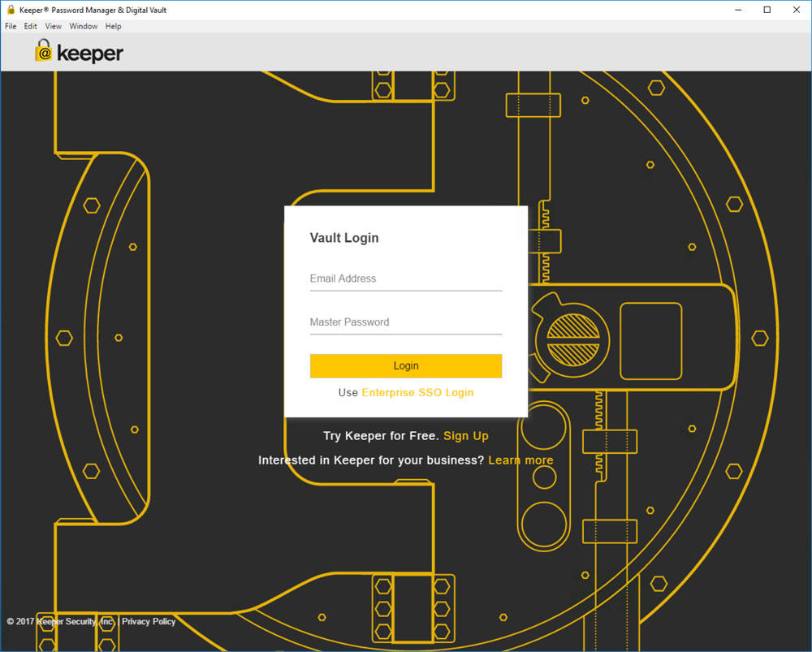
Task: Open the Enterprise SSO Login link
Action: (x=417, y=392)
